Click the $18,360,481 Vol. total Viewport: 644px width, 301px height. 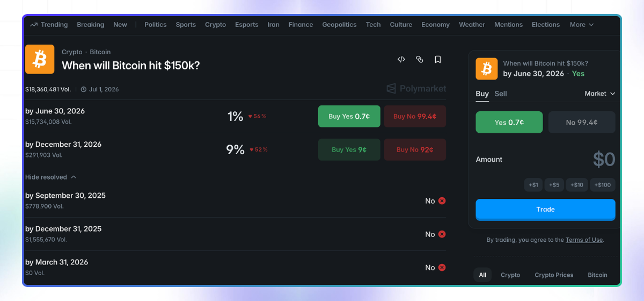[x=48, y=89]
